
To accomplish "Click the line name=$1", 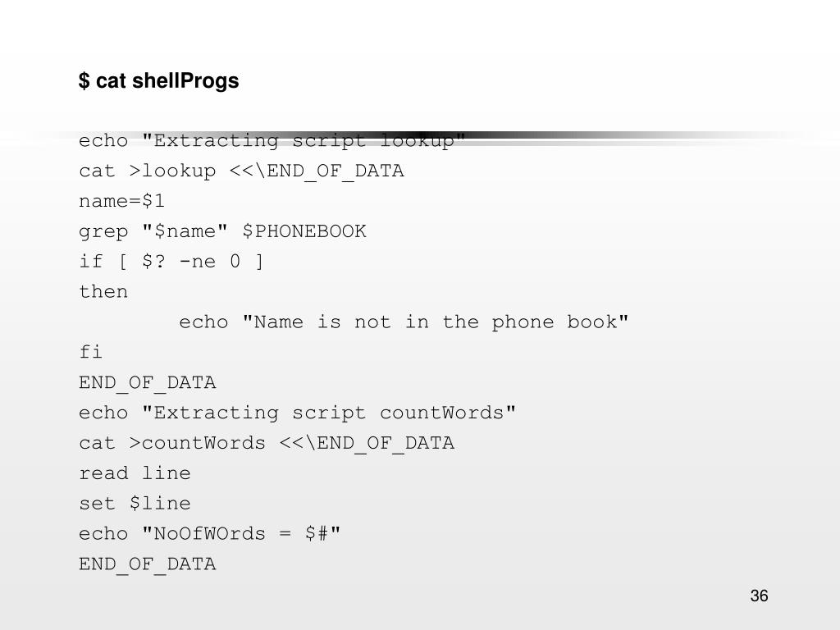I will pos(121,202).
